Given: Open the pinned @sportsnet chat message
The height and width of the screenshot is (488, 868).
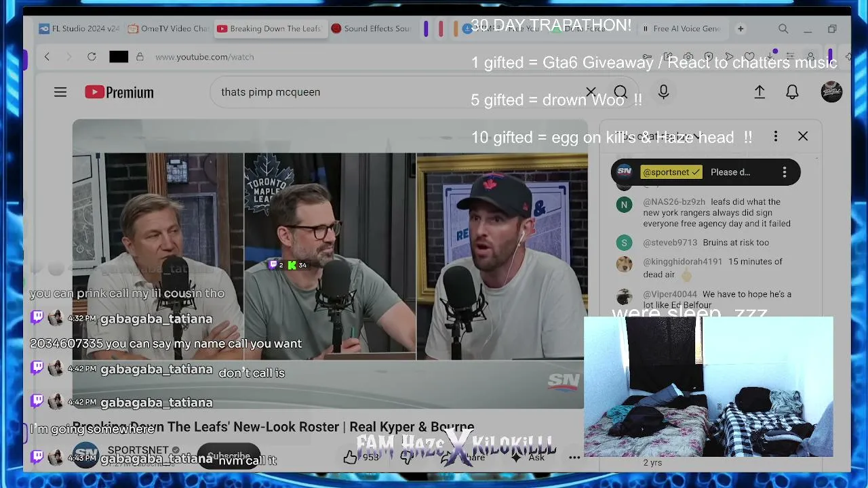Looking at the screenshot, I should coord(705,172).
